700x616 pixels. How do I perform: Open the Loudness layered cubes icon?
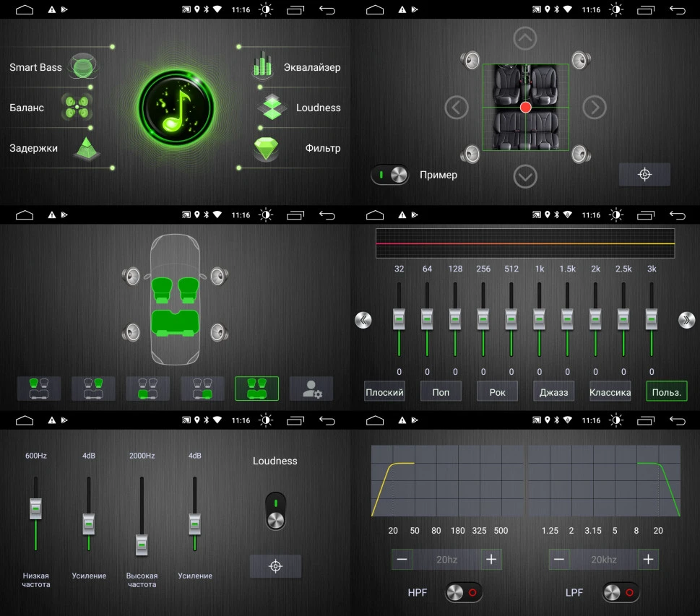point(272,107)
